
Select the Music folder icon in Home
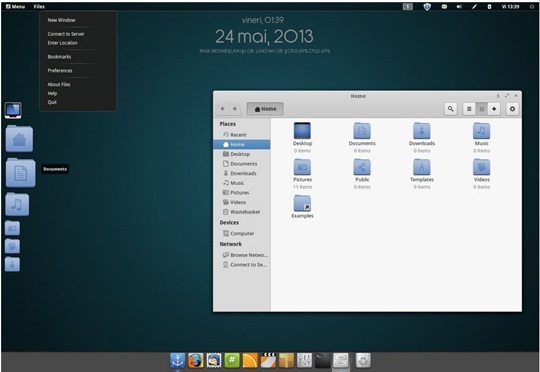pyautogui.click(x=481, y=131)
